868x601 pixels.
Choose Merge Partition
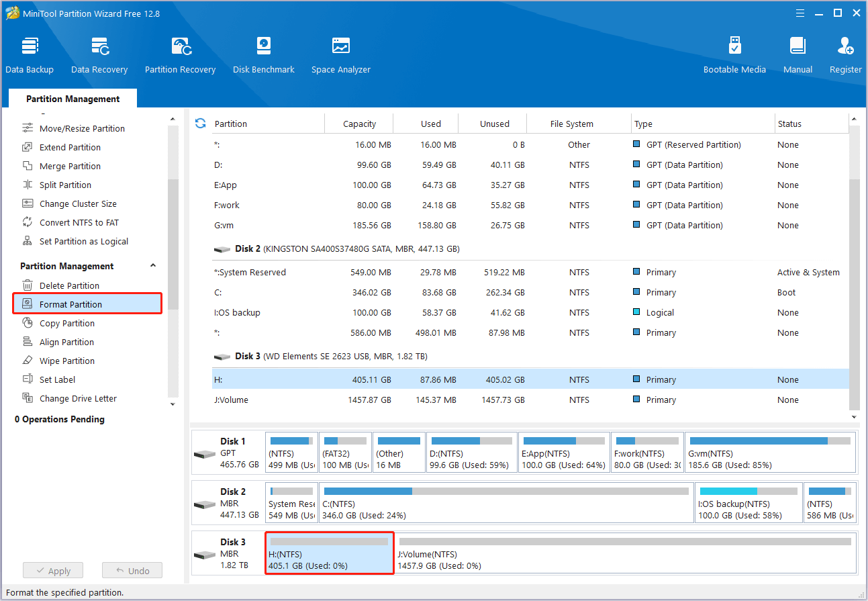point(70,166)
